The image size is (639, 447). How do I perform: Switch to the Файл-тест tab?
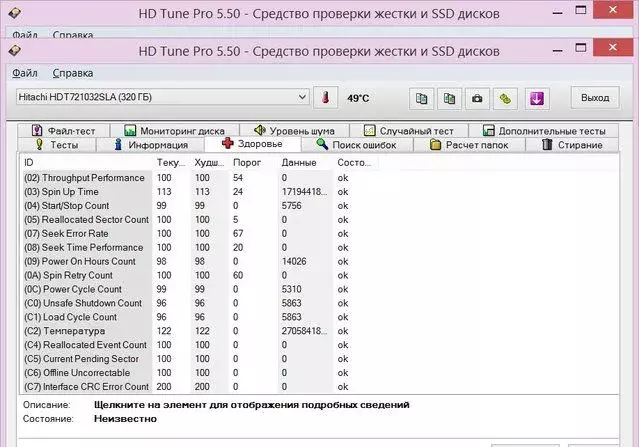click(64, 130)
